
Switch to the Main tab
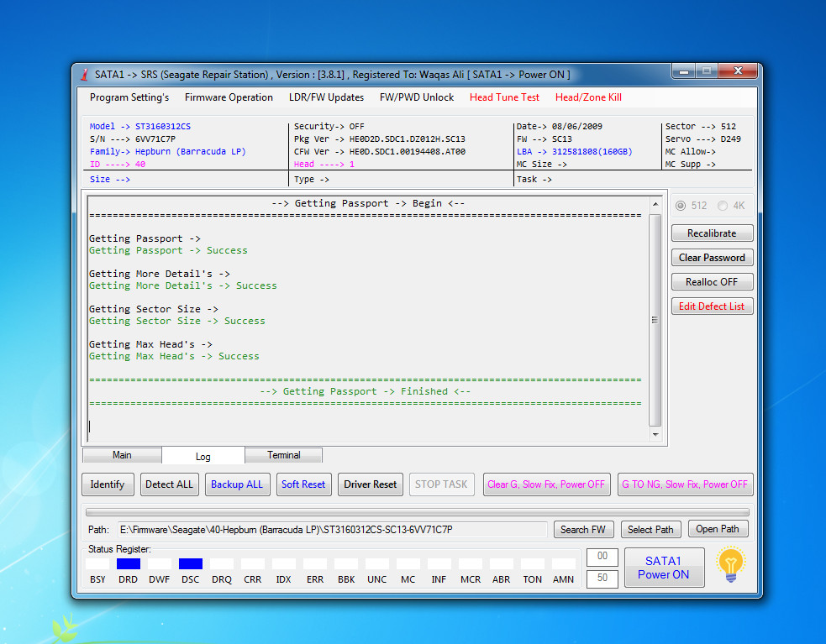[x=122, y=455]
